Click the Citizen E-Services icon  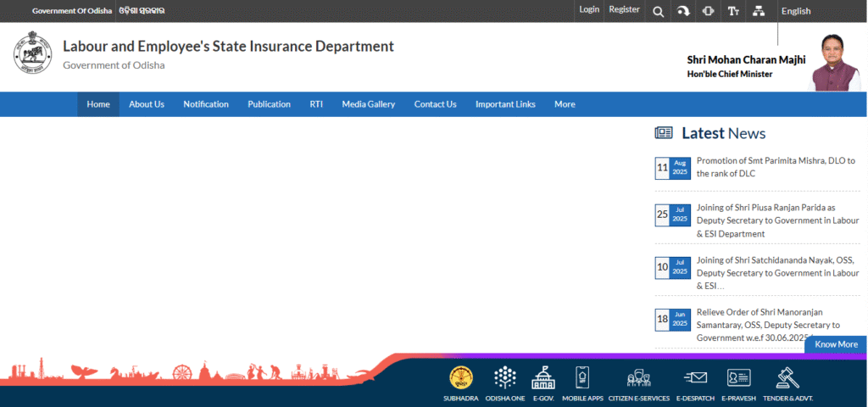tap(638, 378)
